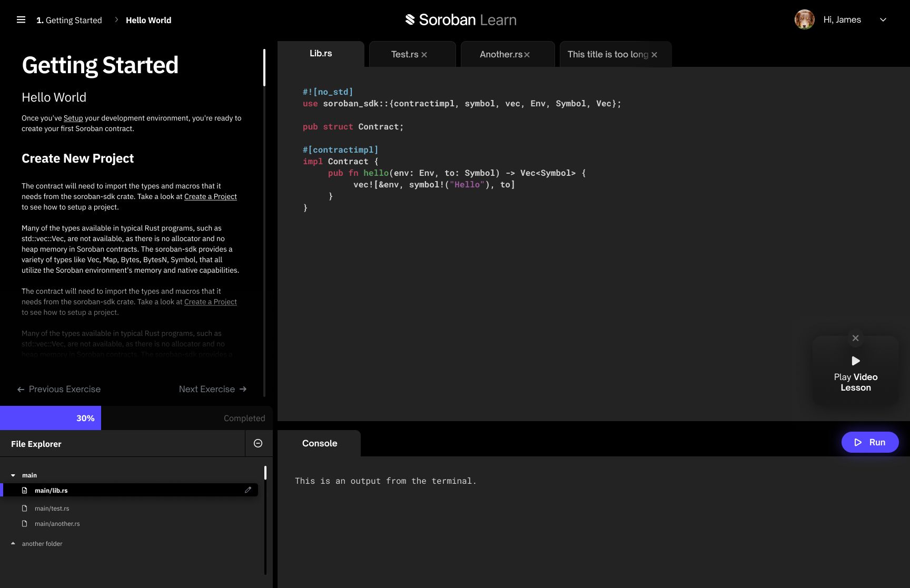
Task: Switch to the Test.rs tab
Action: point(404,54)
